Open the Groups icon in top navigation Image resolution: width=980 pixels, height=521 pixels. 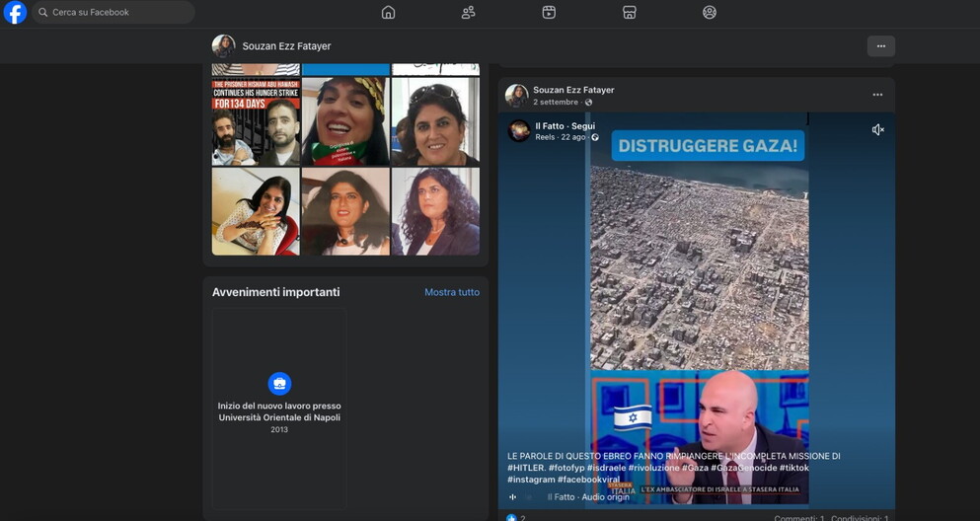pos(709,13)
